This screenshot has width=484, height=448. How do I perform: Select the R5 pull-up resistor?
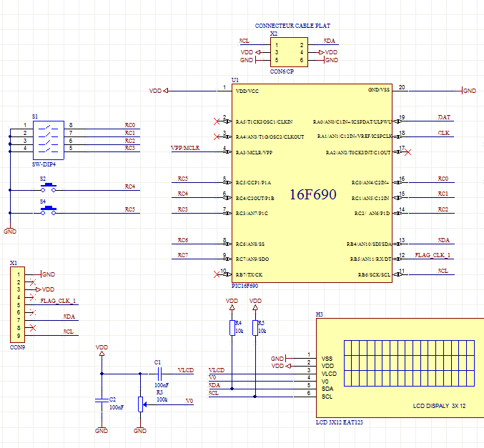pos(255,328)
